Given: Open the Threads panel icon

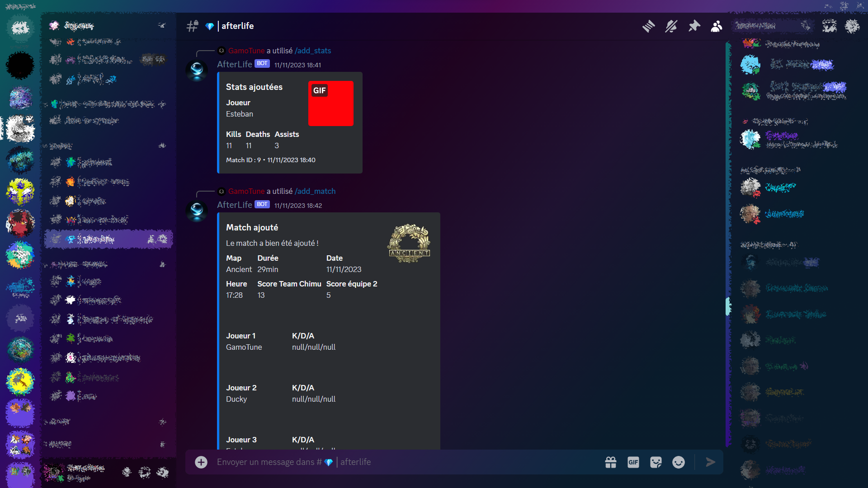Looking at the screenshot, I should [x=648, y=26].
